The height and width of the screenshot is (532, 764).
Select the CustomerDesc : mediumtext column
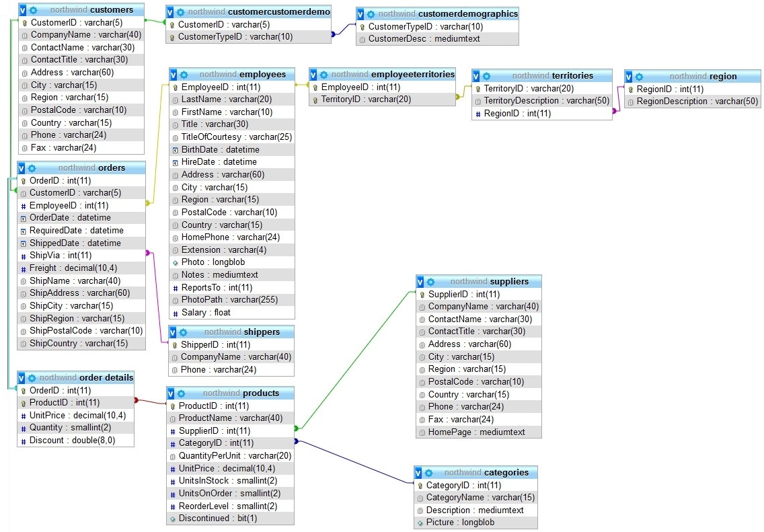[x=438, y=39]
